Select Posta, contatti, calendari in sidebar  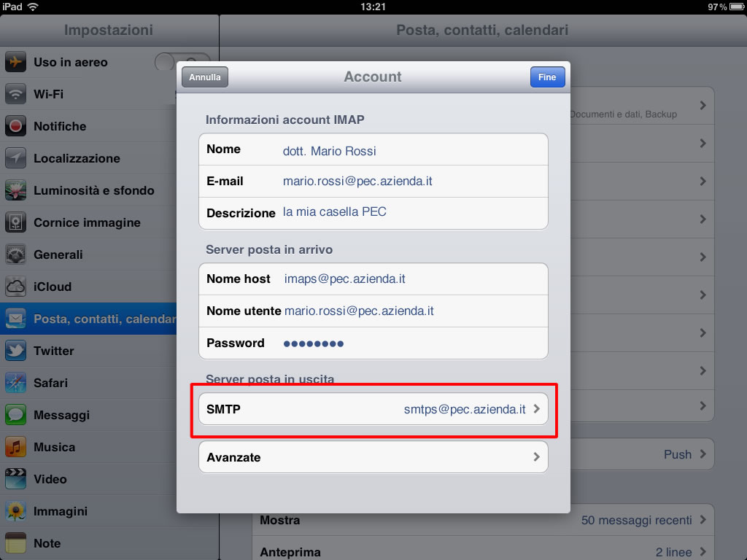(x=88, y=319)
